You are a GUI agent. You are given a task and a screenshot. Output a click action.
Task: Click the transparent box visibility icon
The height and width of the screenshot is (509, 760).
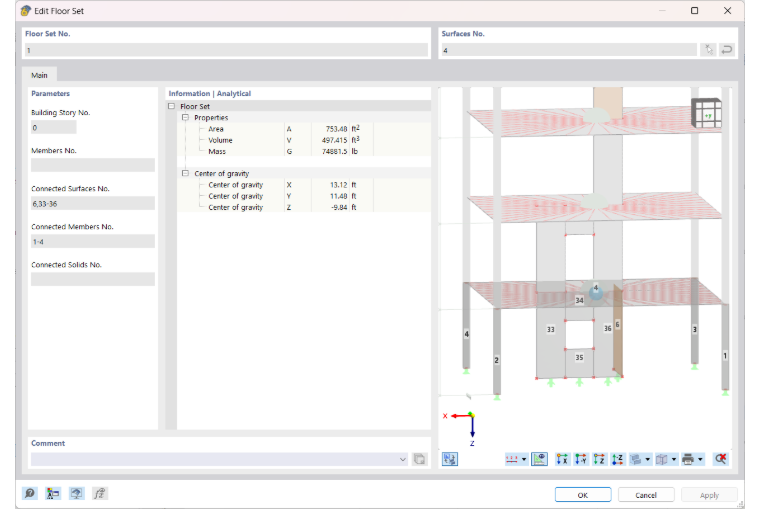click(662, 459)
